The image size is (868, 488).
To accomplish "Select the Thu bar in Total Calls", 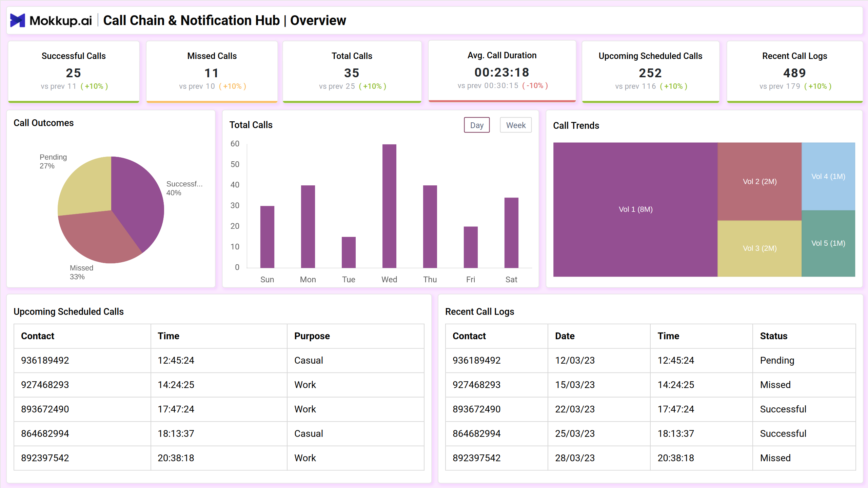I will [430, 227].
